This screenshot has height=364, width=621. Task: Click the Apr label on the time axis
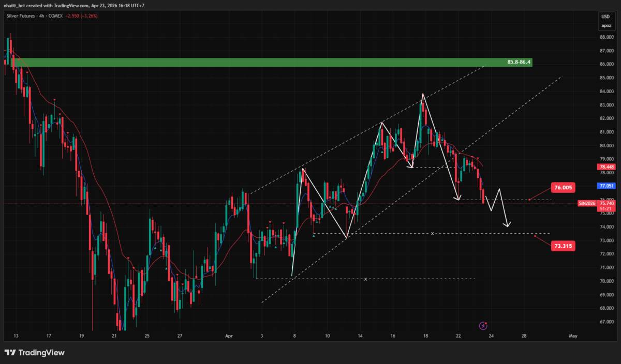pos(228,336)
